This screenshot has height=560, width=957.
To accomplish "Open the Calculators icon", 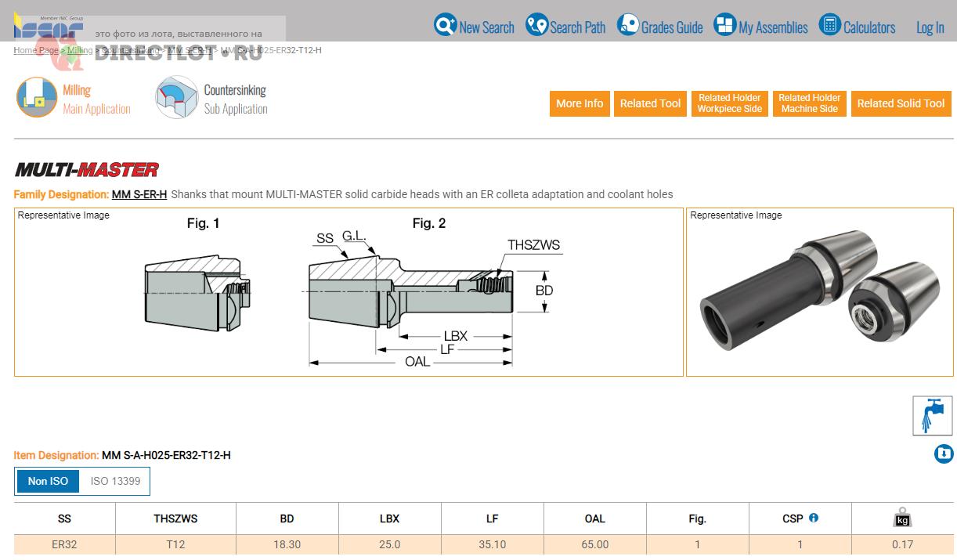I will 830,25.
